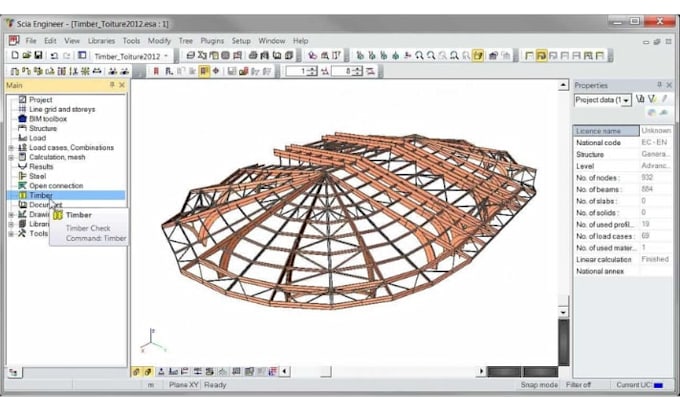
Task: Click the New project icon
Action: coord(15,55)
